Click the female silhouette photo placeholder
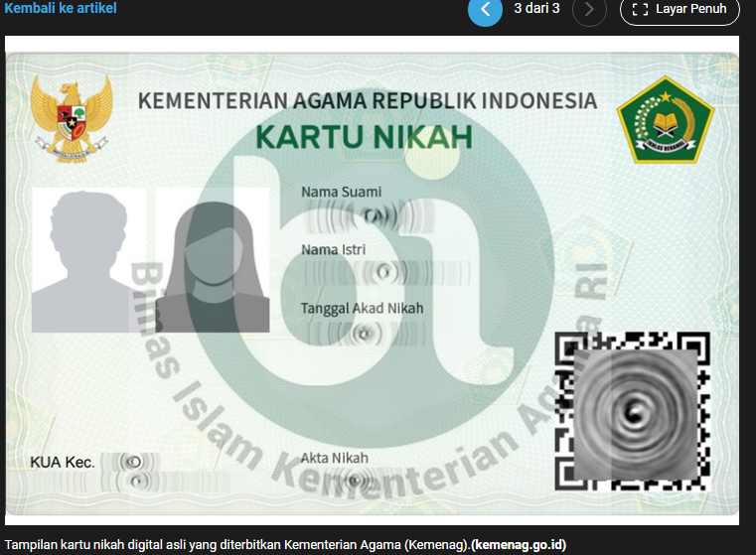 (x=213, y=260)
